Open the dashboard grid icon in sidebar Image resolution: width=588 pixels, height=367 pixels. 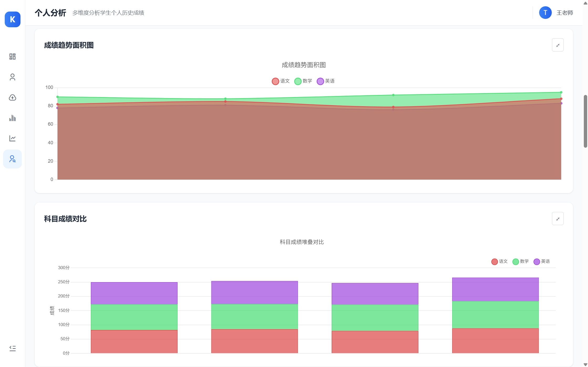[x=12, y=56]
